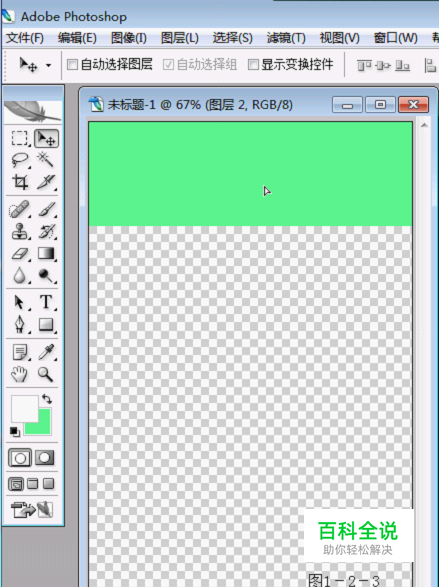This screenshot has height=587, width=439.
Task: Switch to full screen with menu bar
Action: [33, 484]
